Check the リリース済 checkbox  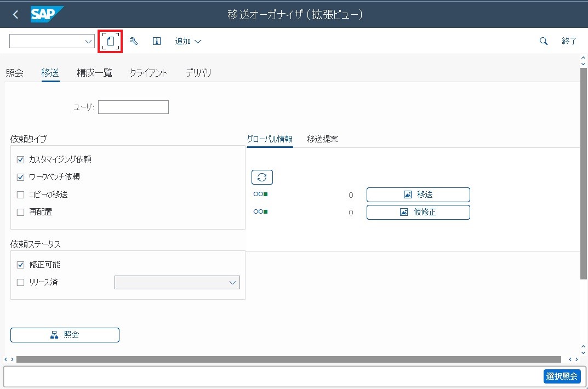tap(21, 283)
